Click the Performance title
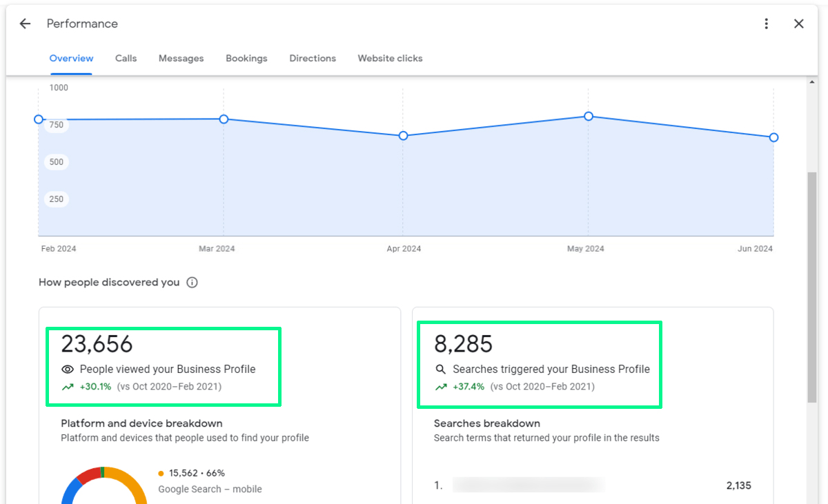 click(x=82, y=23)
